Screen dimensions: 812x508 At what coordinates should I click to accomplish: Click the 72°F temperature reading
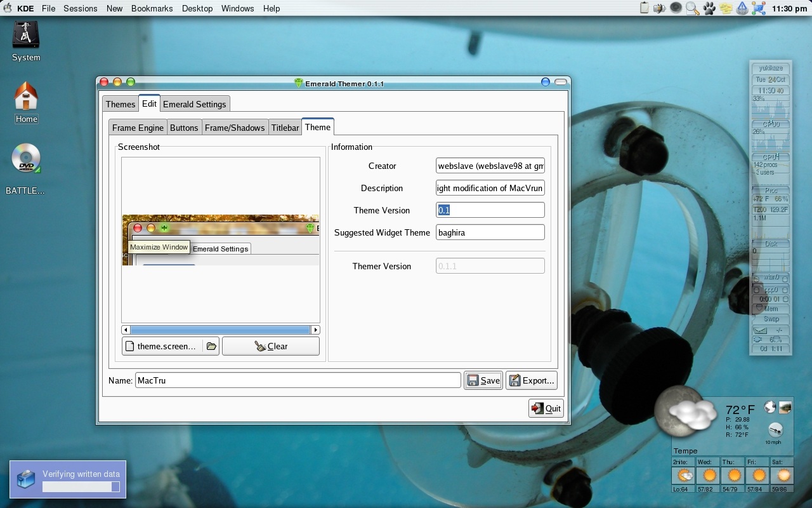[740, 410]
